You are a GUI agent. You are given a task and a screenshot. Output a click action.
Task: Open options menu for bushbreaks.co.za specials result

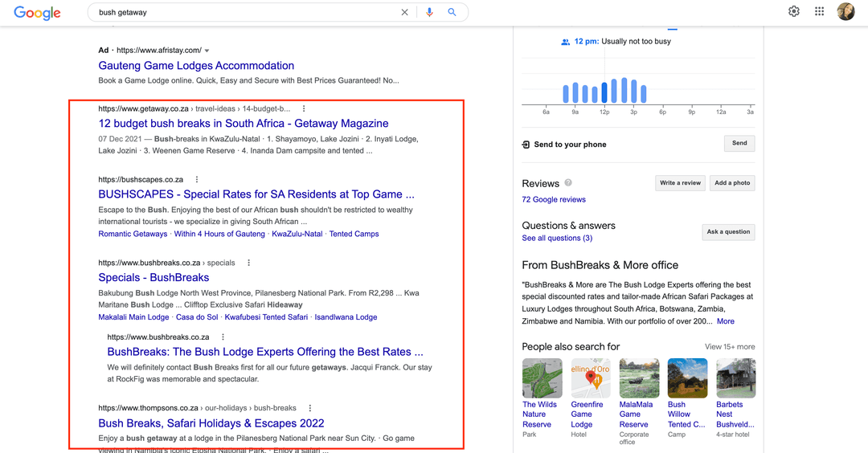tap(248, 263)
